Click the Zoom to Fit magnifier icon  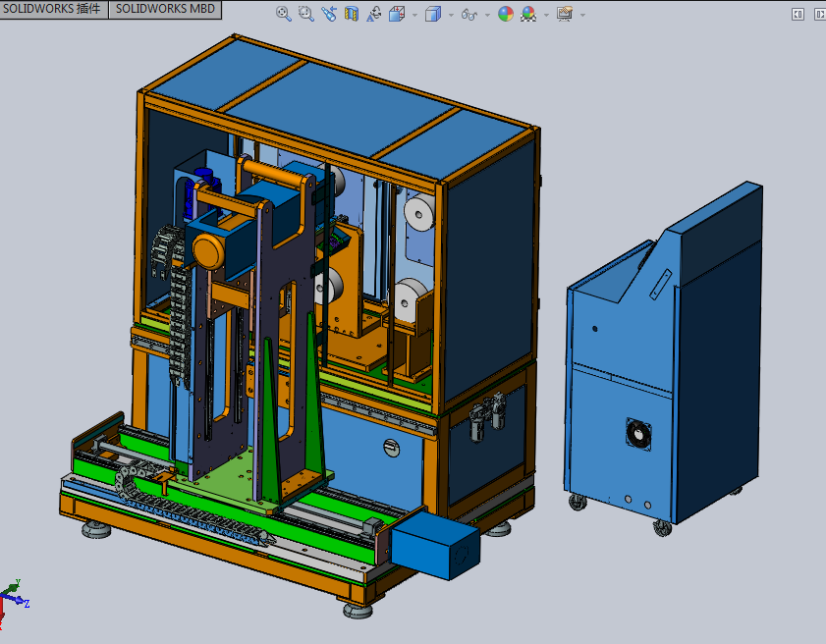coord(284,14)
